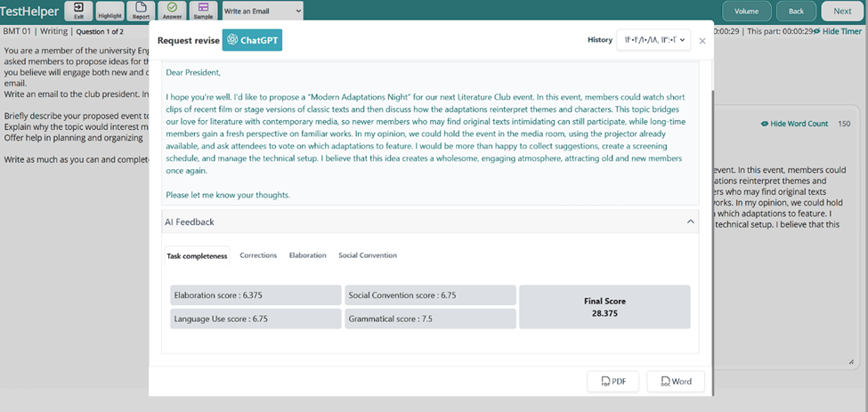Viewport: 868px width, 412px height.
Task: Click the ChatGPT revise button
Action: 252,40
